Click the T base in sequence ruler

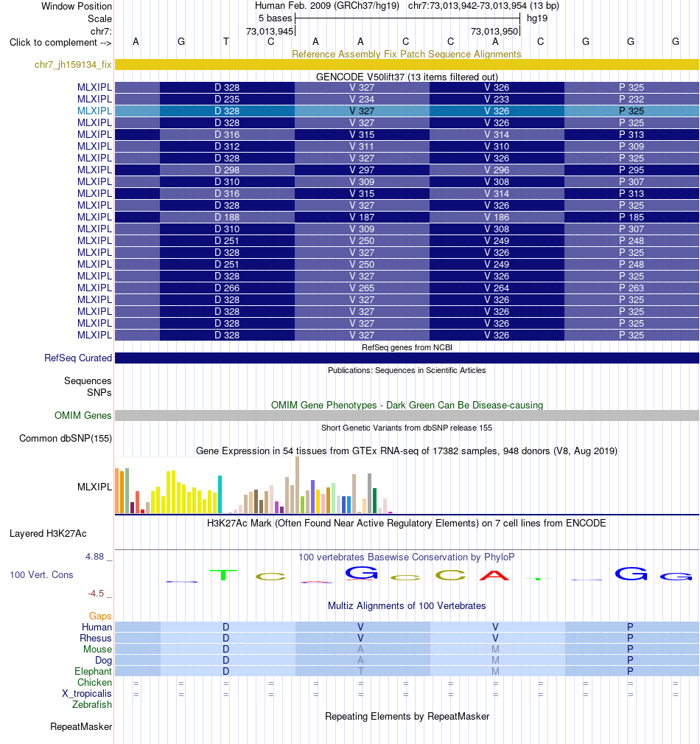point(226,42)
